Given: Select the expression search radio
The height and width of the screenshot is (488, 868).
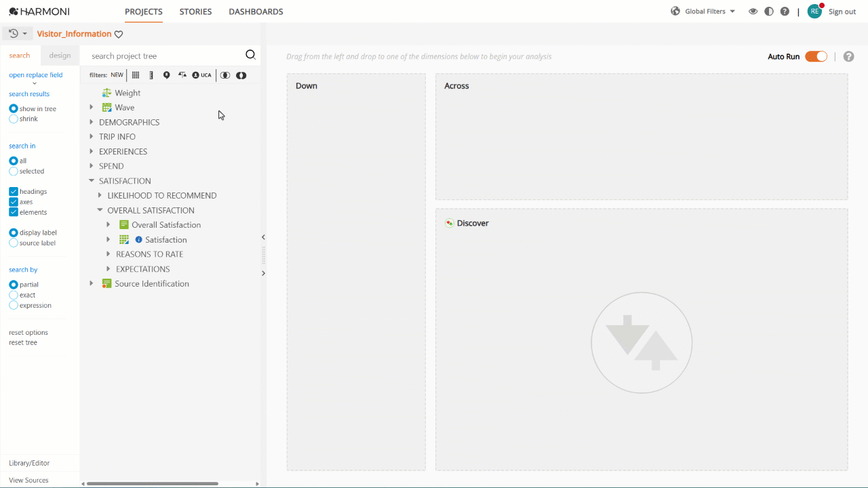Looking at the screenshot, I should click(x=14, y=305).
